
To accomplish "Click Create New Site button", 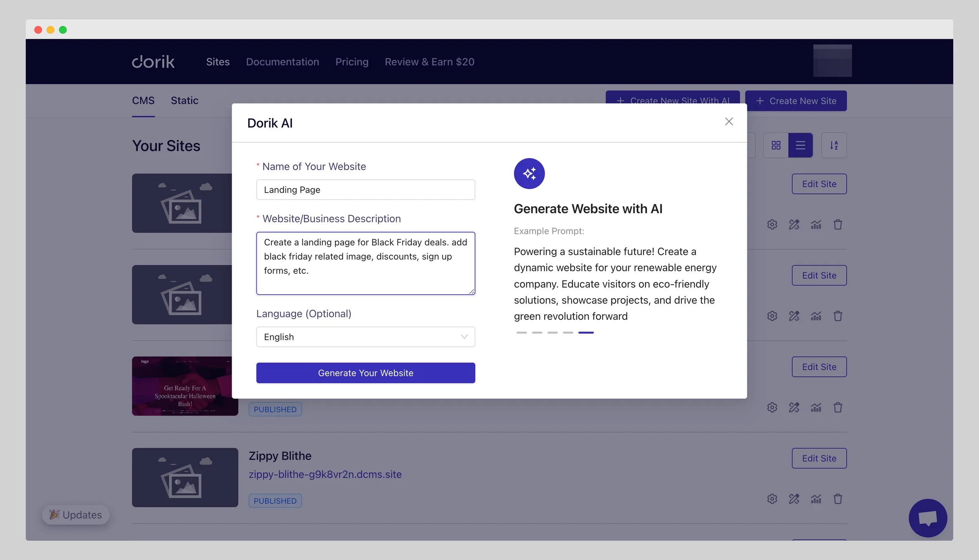I will tap(796, 101).
